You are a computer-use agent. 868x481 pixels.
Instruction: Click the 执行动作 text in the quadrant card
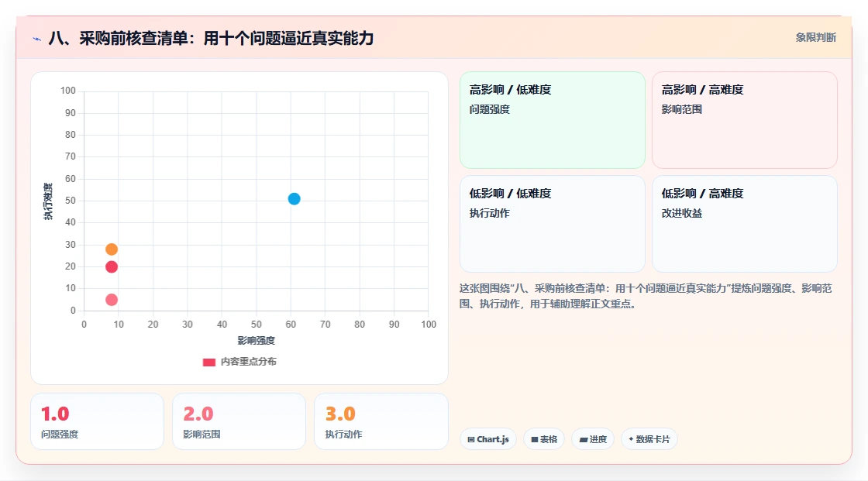489,214
